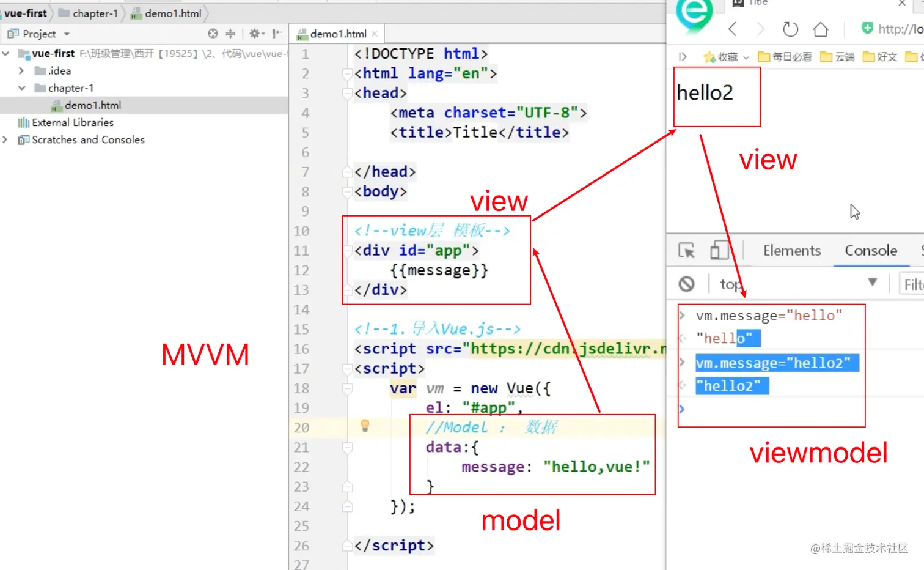Expand the .idea folder
924x570 pixels.
click(21, 71)
